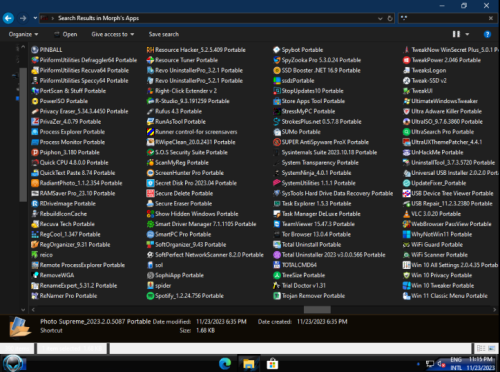Open the Organize dropdown menu
The height and width of the screenshot is (372, 500).
click(23, 34)
